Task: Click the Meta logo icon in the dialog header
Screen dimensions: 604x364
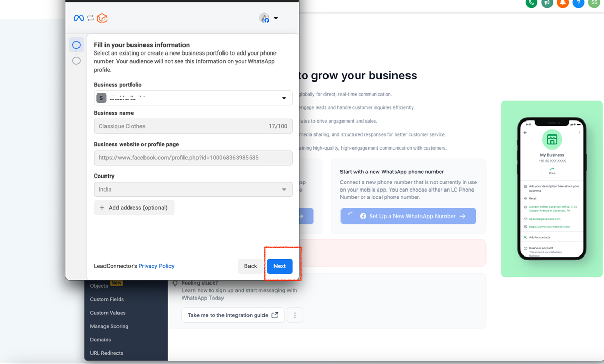Action: point(78,18)
